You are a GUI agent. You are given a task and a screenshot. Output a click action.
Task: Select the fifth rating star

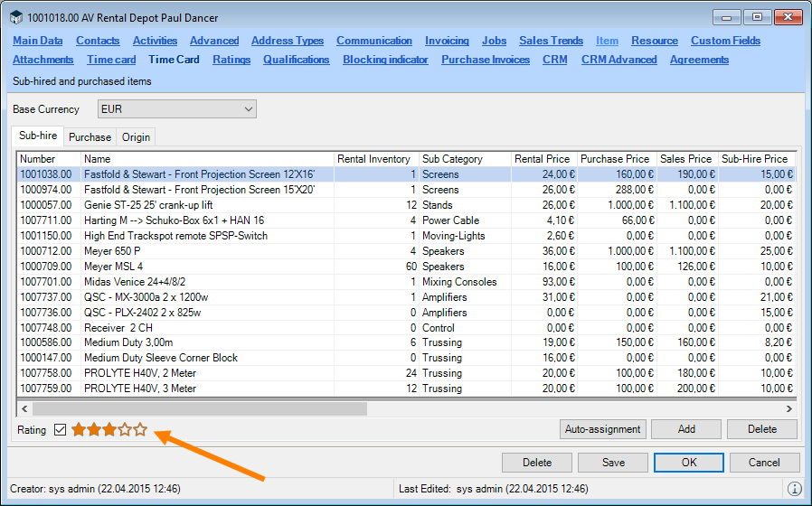pos(140,430)
